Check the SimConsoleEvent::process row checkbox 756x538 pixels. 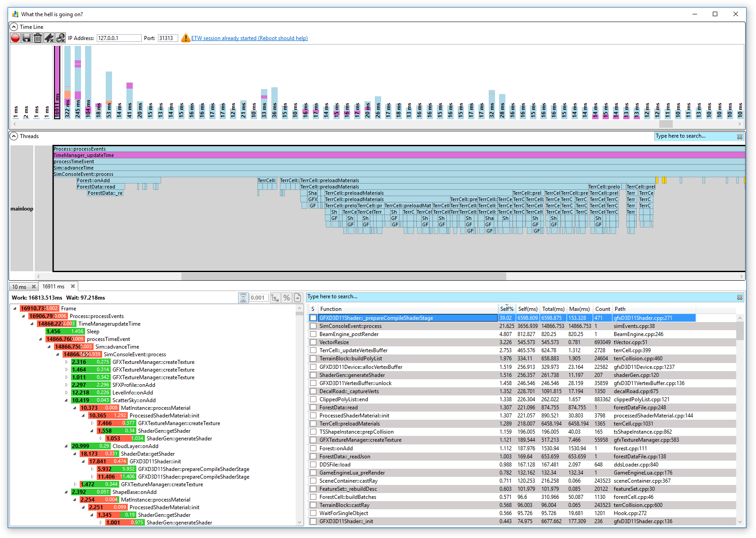(313, 326)
